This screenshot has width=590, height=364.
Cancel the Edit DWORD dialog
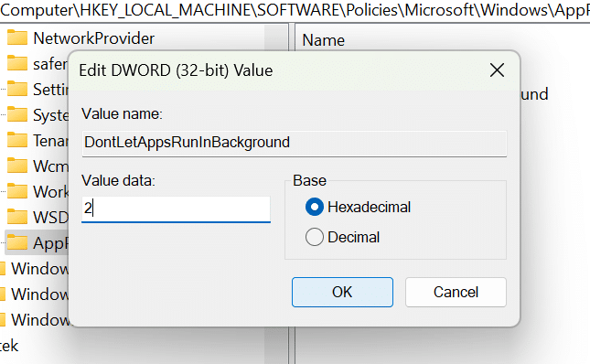point(456,292)
